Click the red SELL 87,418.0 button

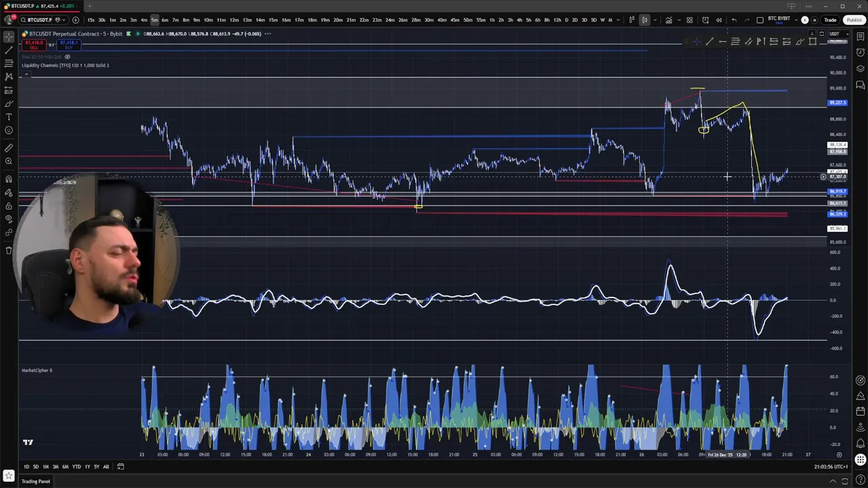(x=33, y=45)
